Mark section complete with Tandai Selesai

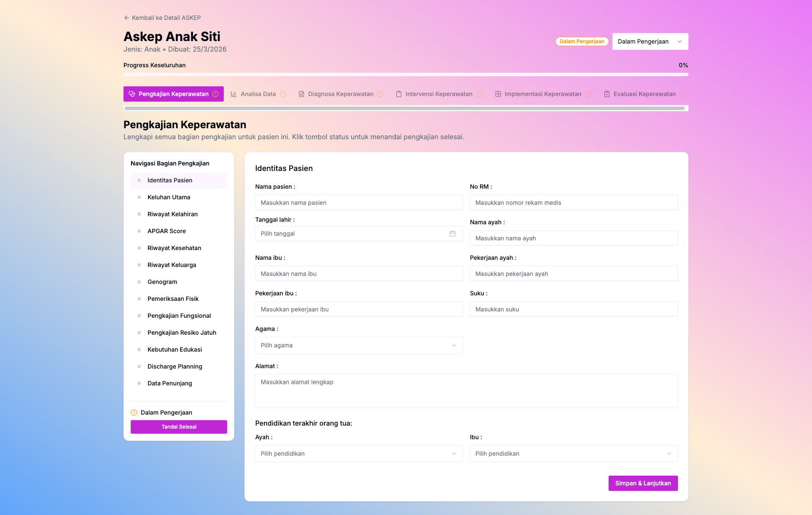click(x=178, y=427)
